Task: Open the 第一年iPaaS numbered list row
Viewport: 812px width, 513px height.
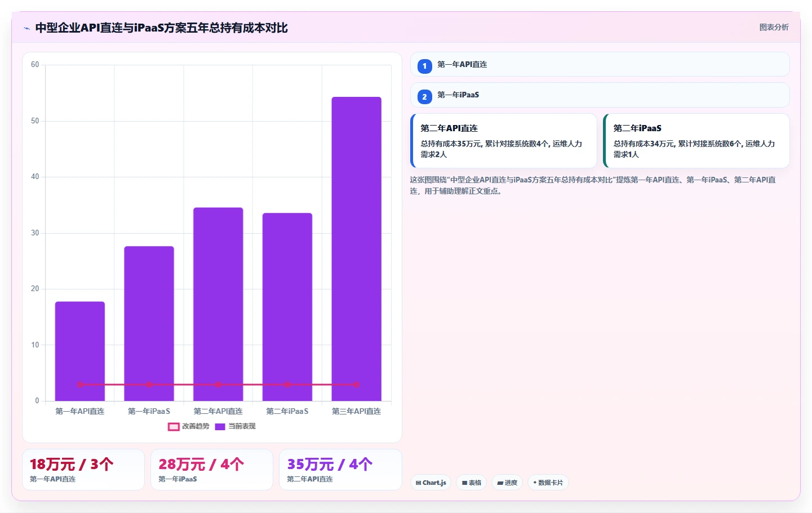Action: coord(600,95)
